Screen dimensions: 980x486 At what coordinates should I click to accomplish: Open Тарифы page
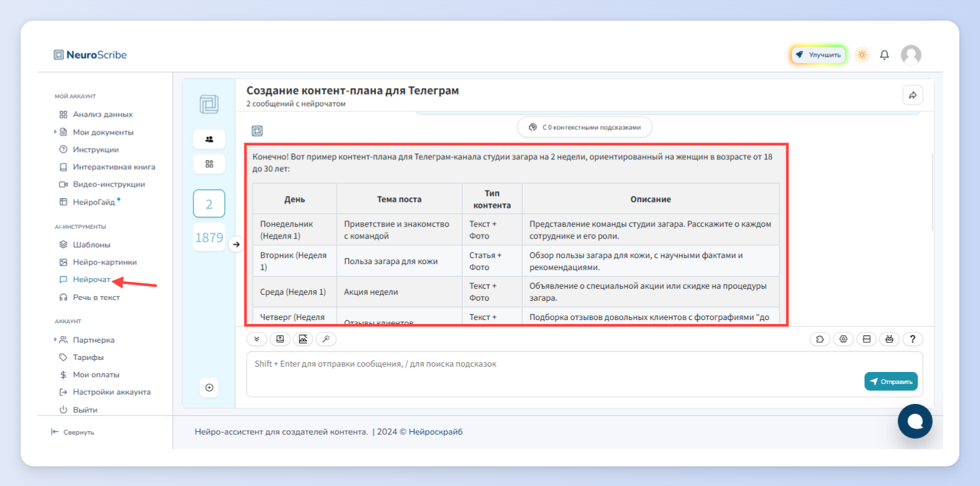[88, 357]
